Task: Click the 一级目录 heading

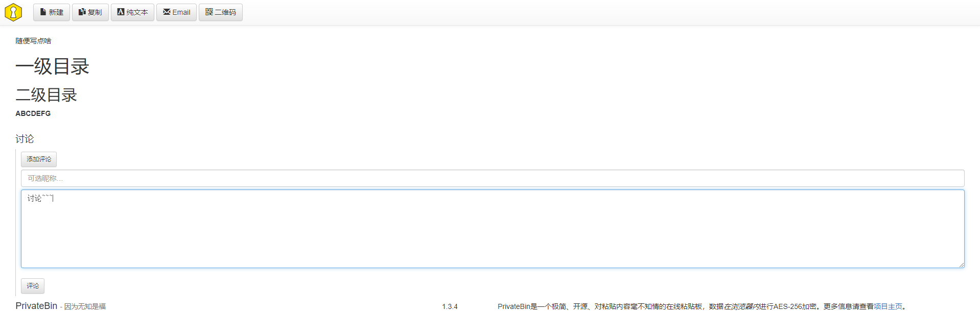Action: pyautogui.click(x=53, y=66)
